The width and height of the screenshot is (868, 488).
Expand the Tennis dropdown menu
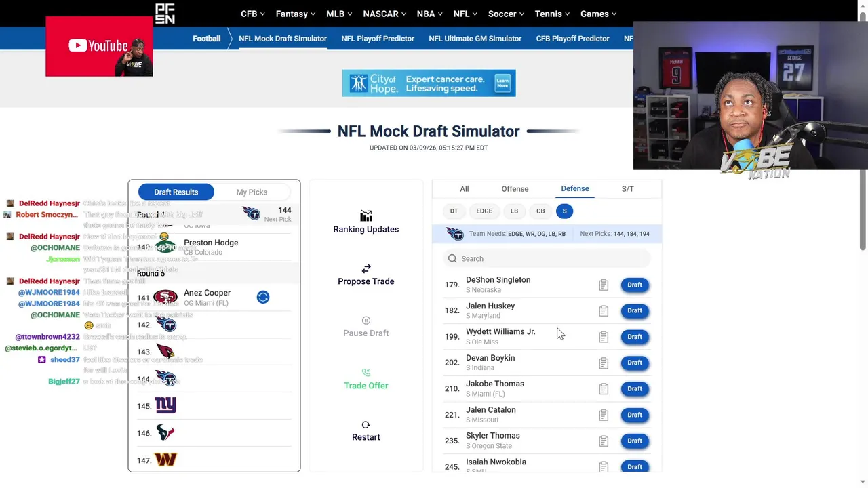(x=553, y=14)
